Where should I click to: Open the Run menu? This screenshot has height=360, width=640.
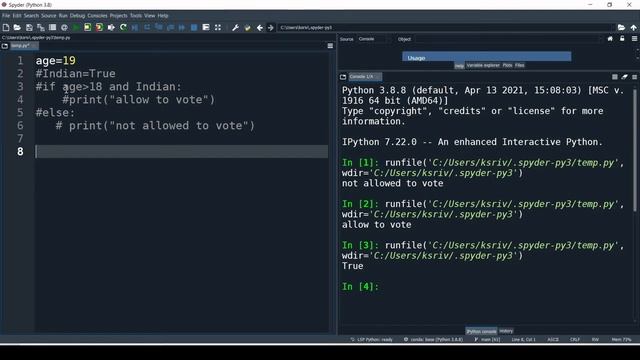[63, 16]
